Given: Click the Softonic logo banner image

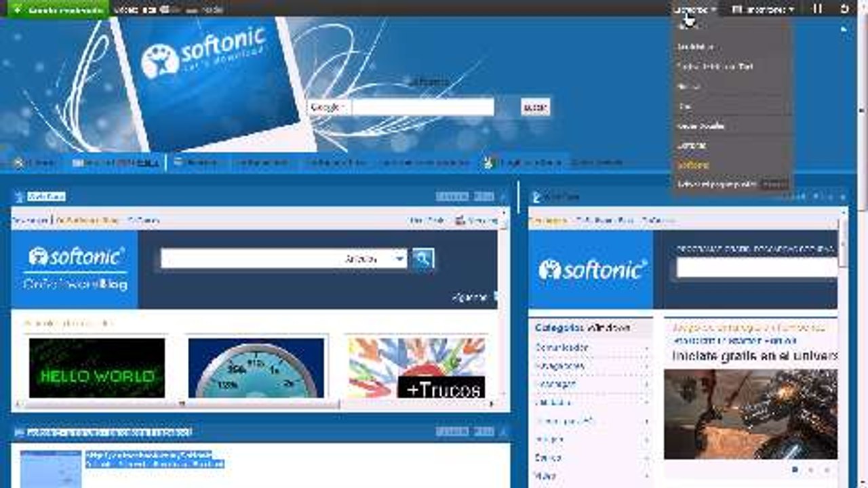Looking at the screenshot, I should click(x=214, y=83).
